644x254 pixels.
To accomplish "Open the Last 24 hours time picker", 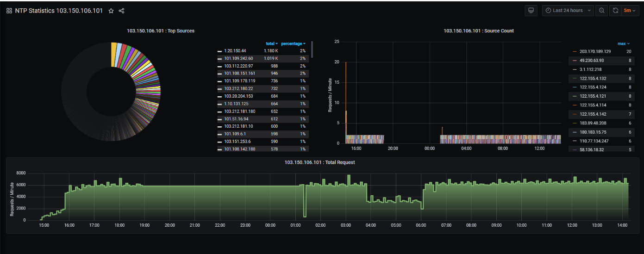I will [x=568, y=11].
